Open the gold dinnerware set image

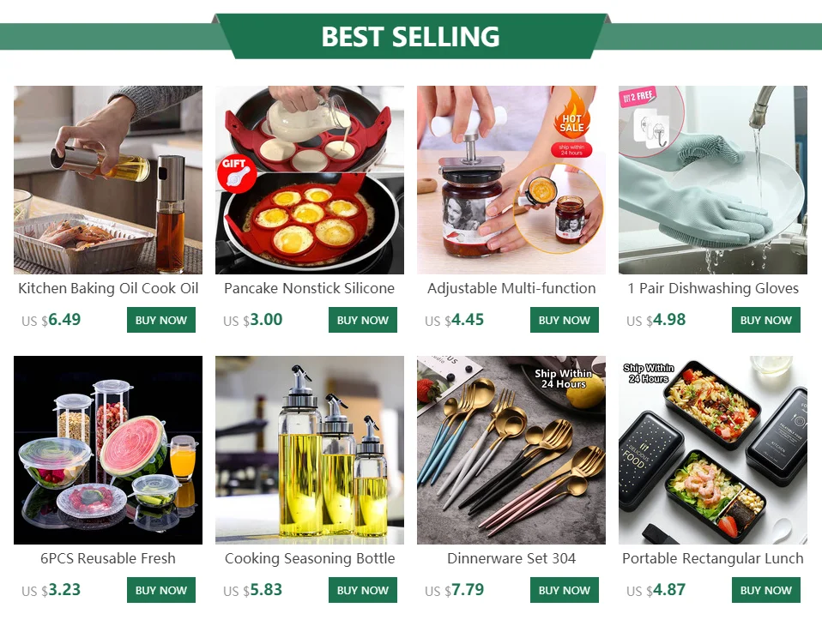click(x=511, y=450)
